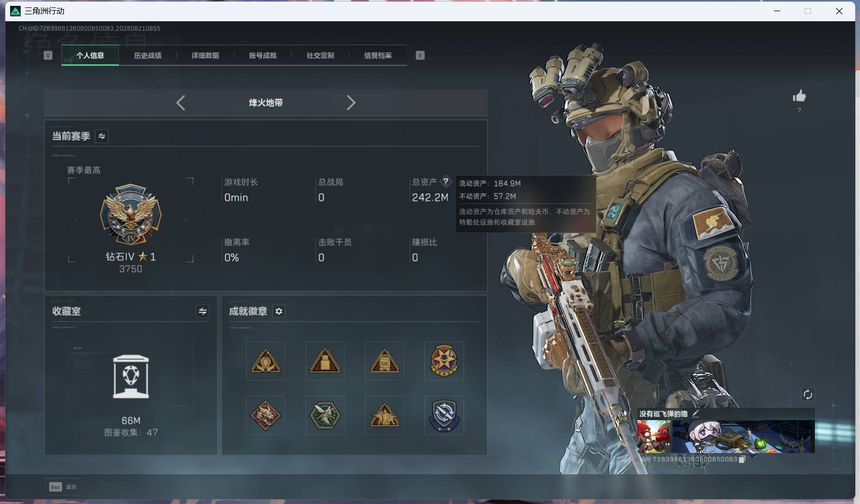Select the gold triangle backpack badge
Image resolution: width=860 pixels, height=504 pixels.
[x=325, y=361]
